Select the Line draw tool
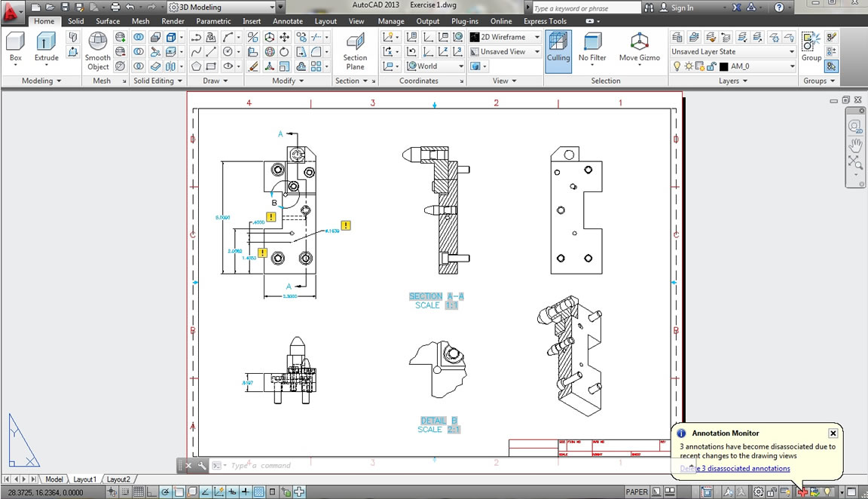Viewport: 868px width, 499px height. tap(211, 51)
